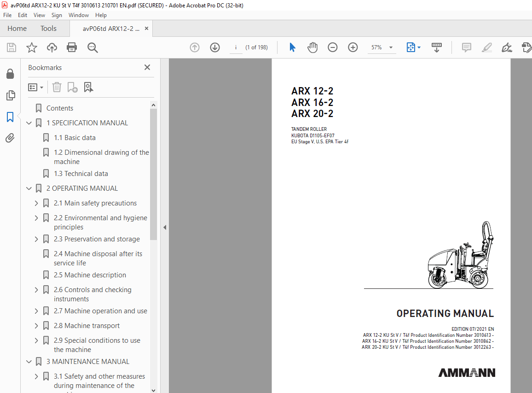Zoom in with plus icon

point(353,47)
